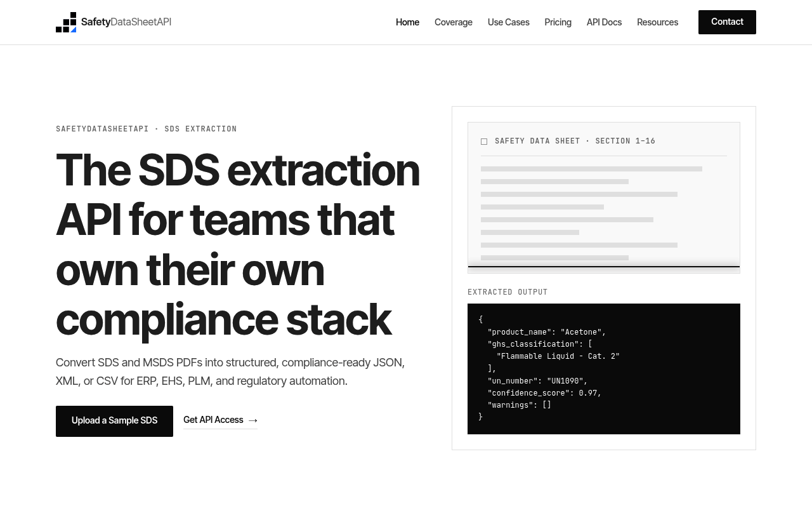The image size is (812, 508).
Task: Click the arrow icon beside Get API Access
Action: (x=253, y=420)
